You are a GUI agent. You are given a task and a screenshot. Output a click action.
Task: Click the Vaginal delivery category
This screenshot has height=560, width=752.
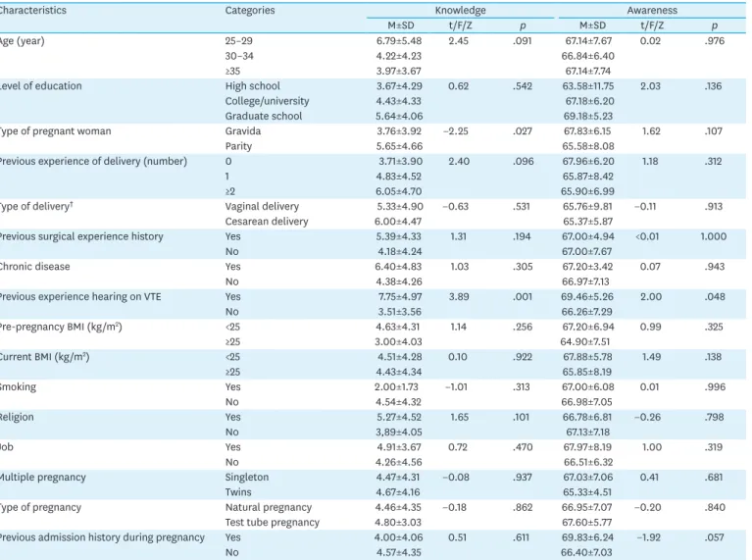point(262,206)
